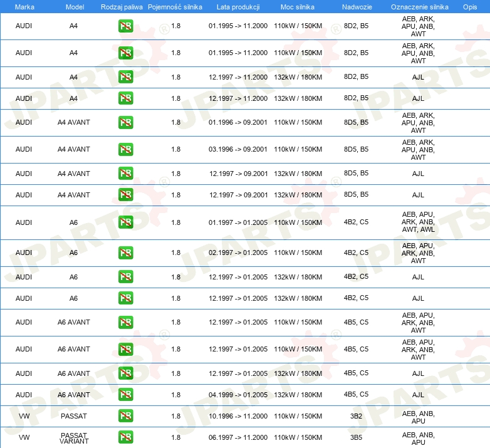Click '8D5, B5' in the 01.1996 row
This screenshot has height=448, width=490.
(356, 122)
